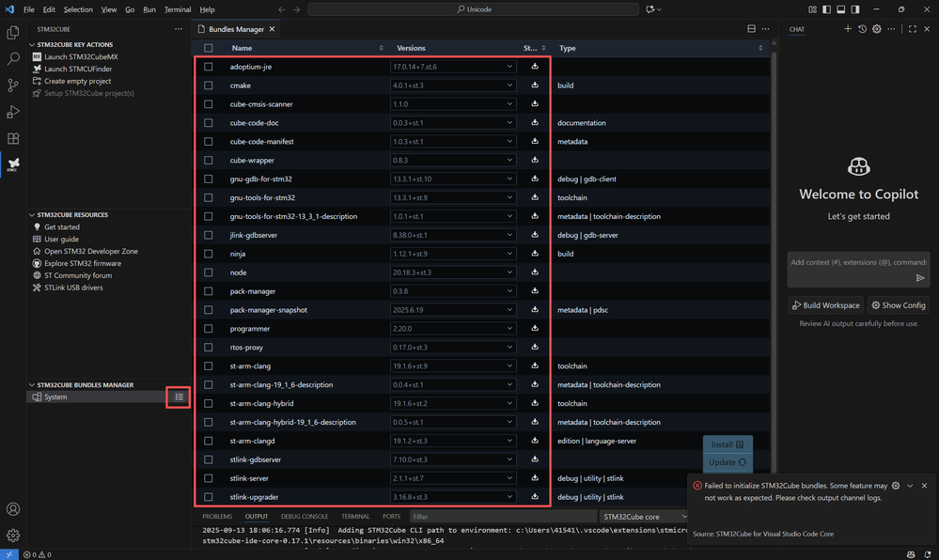Click the output Filter field
939x560 pixels.
[x=503, y=516]
